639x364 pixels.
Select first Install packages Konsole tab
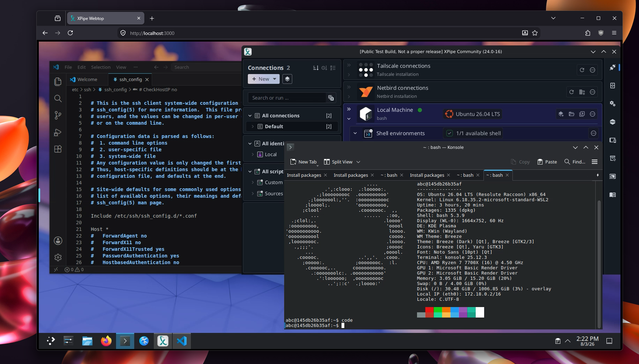click(307, 175)
